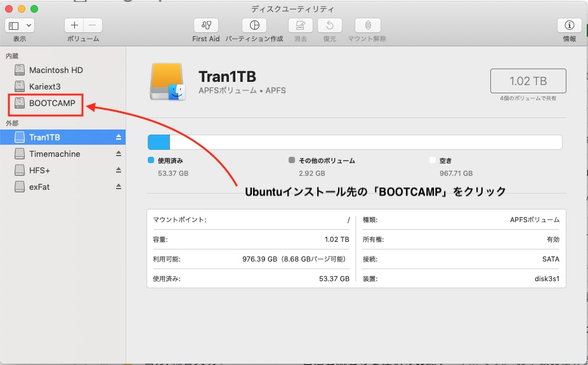Eject the exFat volume
This screenshot has width=588, height=365.
[x=119, y=187]
